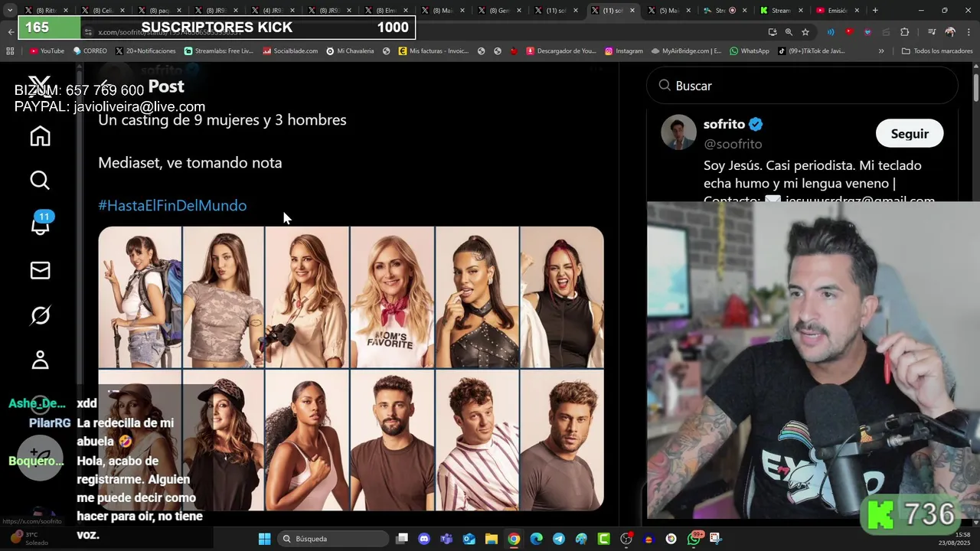Open the tab search dropdown arrow
This screenshot has height=551, width=980.
10,10
